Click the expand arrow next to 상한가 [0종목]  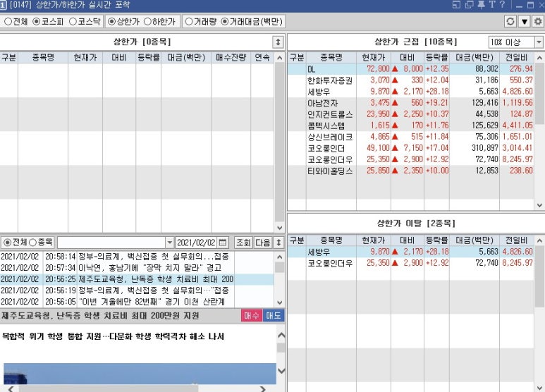pos(278,42)
